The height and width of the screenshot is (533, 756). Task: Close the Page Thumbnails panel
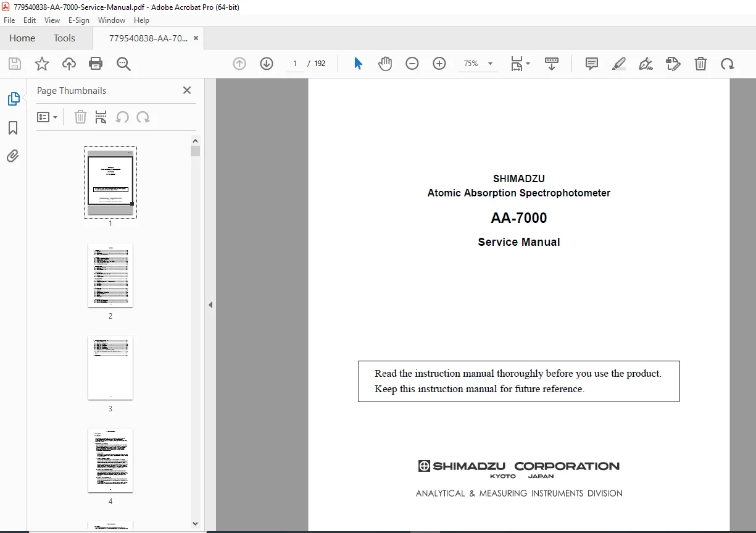click(x=187, y=90)
